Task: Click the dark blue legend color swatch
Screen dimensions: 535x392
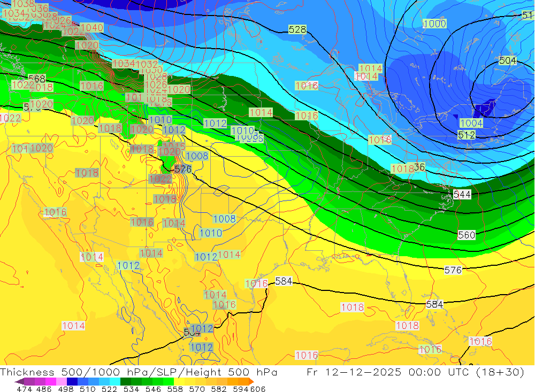Action: (72, 381)
